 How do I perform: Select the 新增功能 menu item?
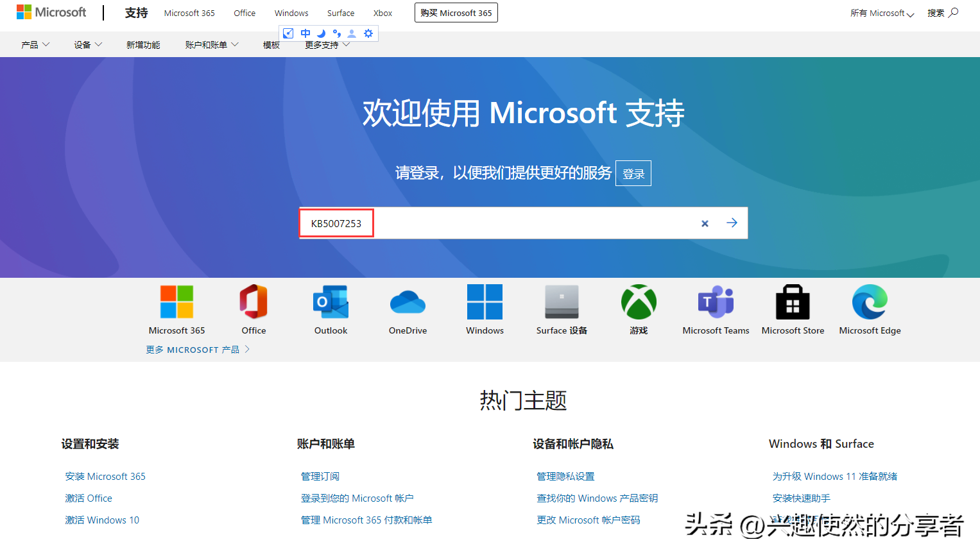tap(143, 45)
